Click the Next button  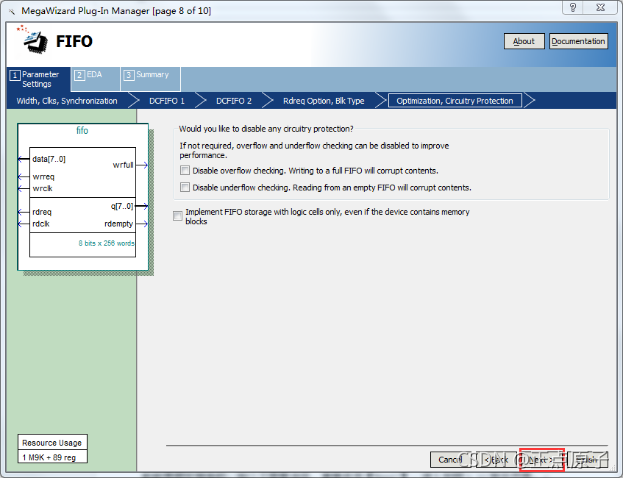[541, 460]
